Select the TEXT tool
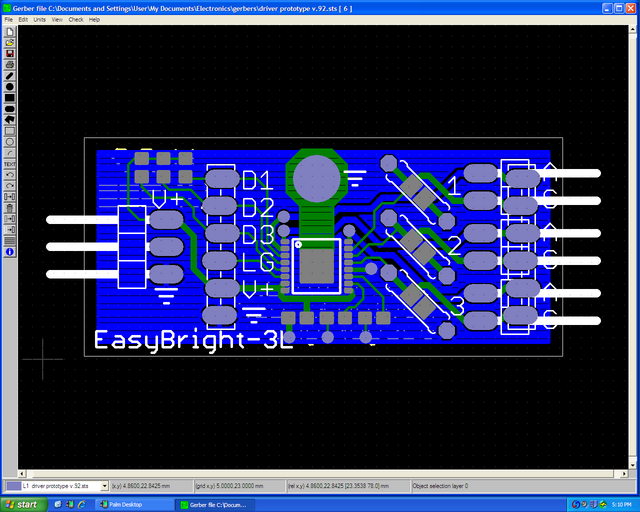Screen dimensions: 640x512 tap(10, 164)
